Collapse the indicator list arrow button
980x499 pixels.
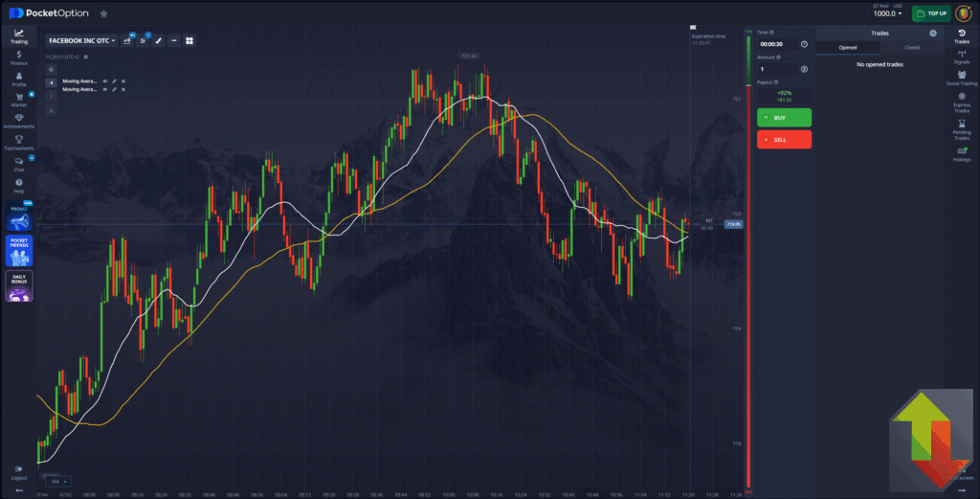tap(52, 82)
